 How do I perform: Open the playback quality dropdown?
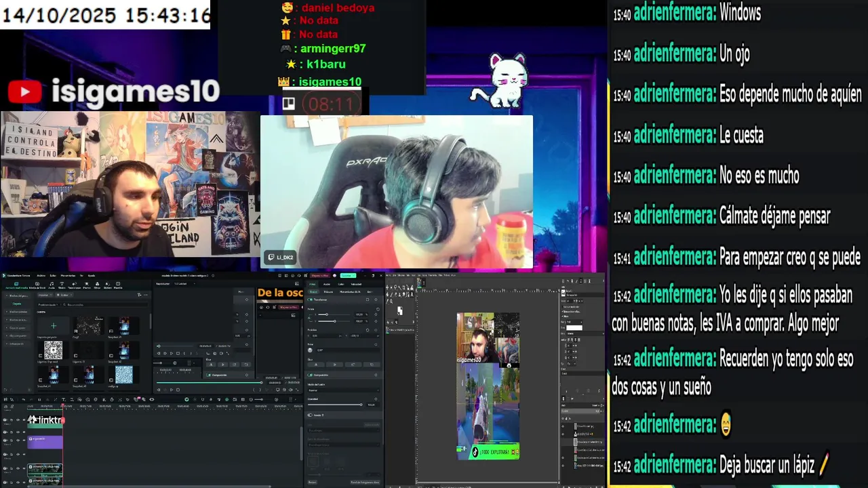pos(184,283)
